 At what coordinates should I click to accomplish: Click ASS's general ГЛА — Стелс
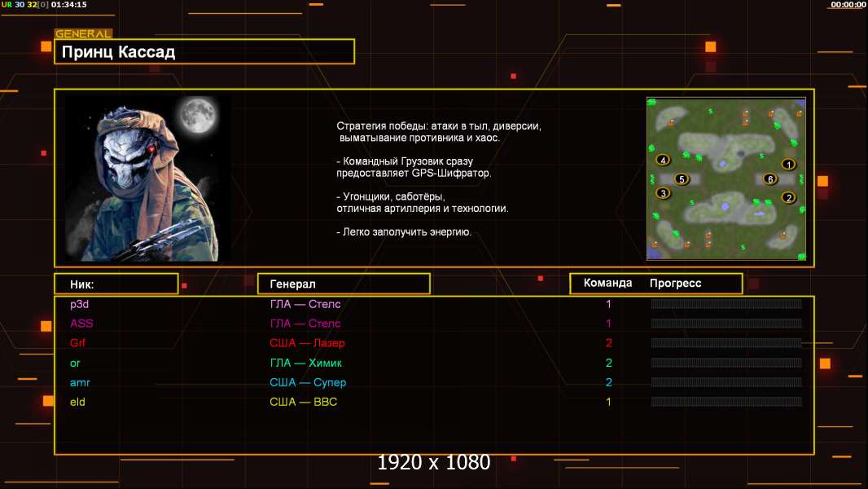pyautogui.click(x=305, y=324)
